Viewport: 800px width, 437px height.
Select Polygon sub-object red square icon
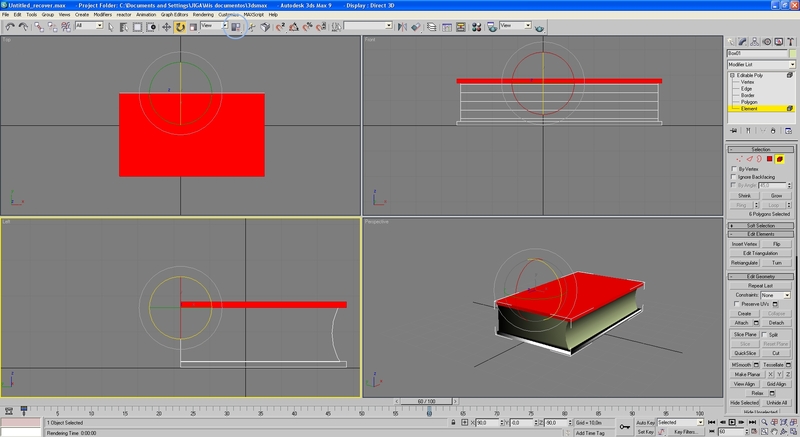(x=769, y=159)
